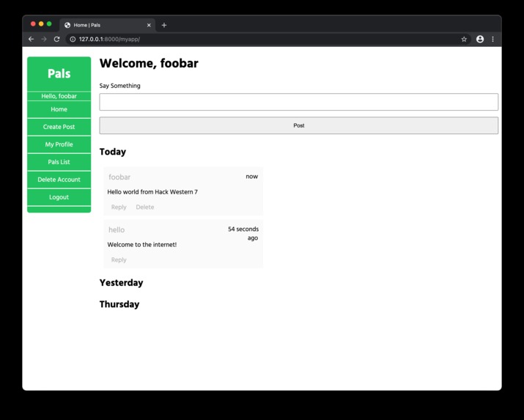This screenshot has width=524, height=420.
Task: Open Create Post in the sidebar
Action: coord(59,127)
